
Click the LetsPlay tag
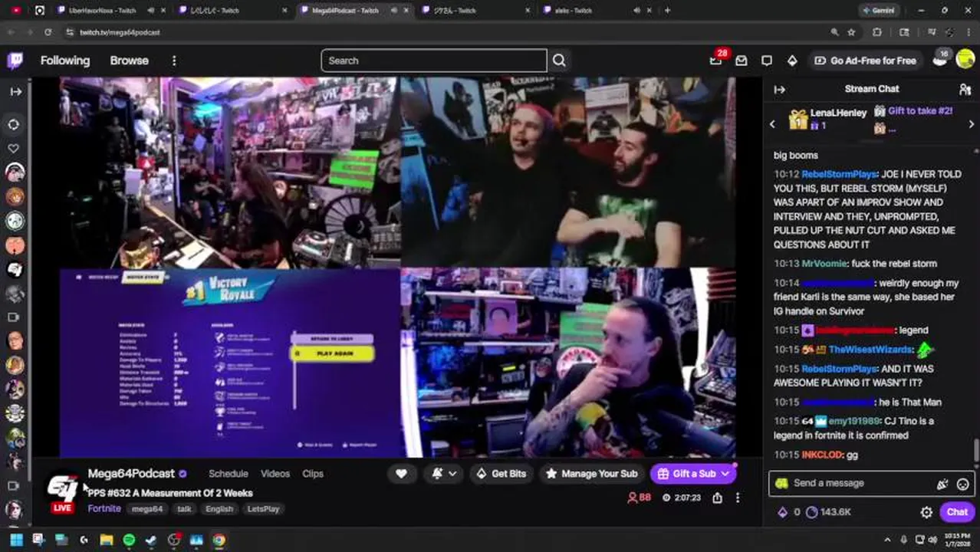[263, 509]
